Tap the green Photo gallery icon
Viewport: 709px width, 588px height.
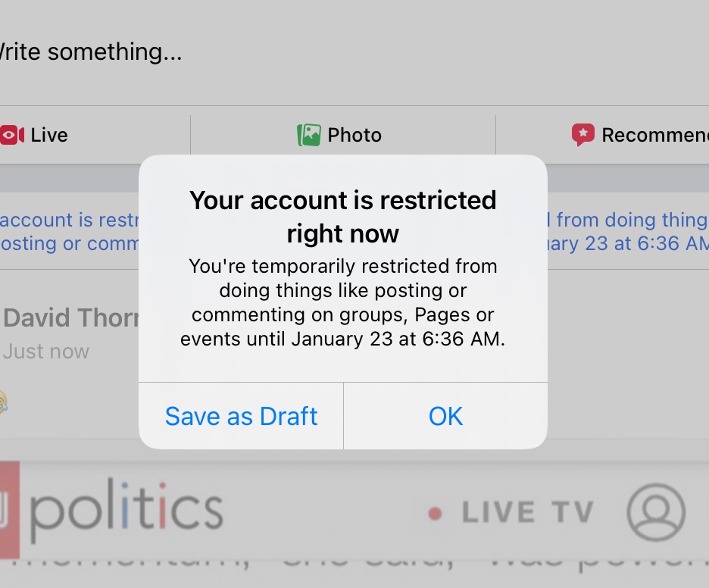pos(309,135)
